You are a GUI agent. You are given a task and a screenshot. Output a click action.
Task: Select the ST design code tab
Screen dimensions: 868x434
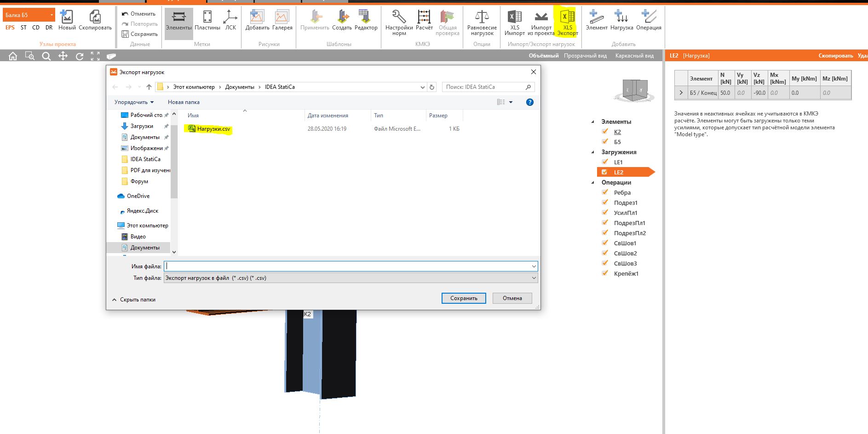tap(23, 28)
